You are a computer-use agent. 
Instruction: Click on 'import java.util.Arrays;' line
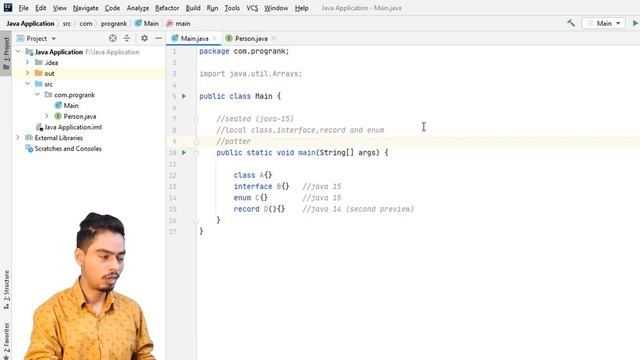251,74
